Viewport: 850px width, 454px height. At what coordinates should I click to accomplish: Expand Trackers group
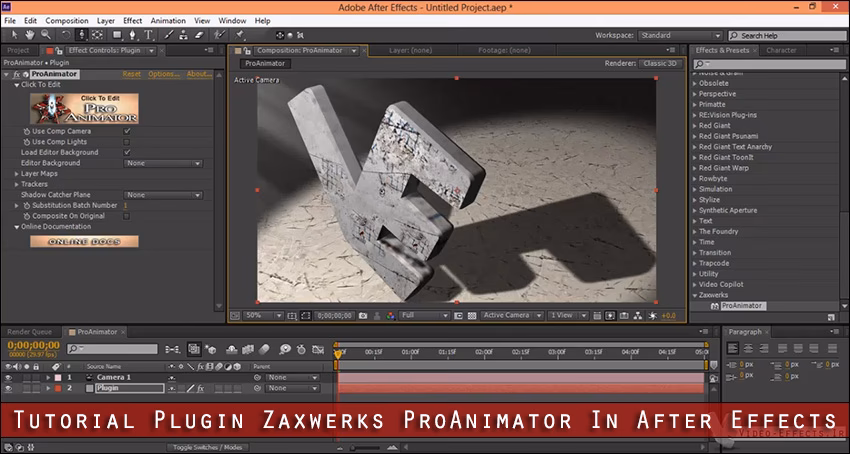point(17,184)
